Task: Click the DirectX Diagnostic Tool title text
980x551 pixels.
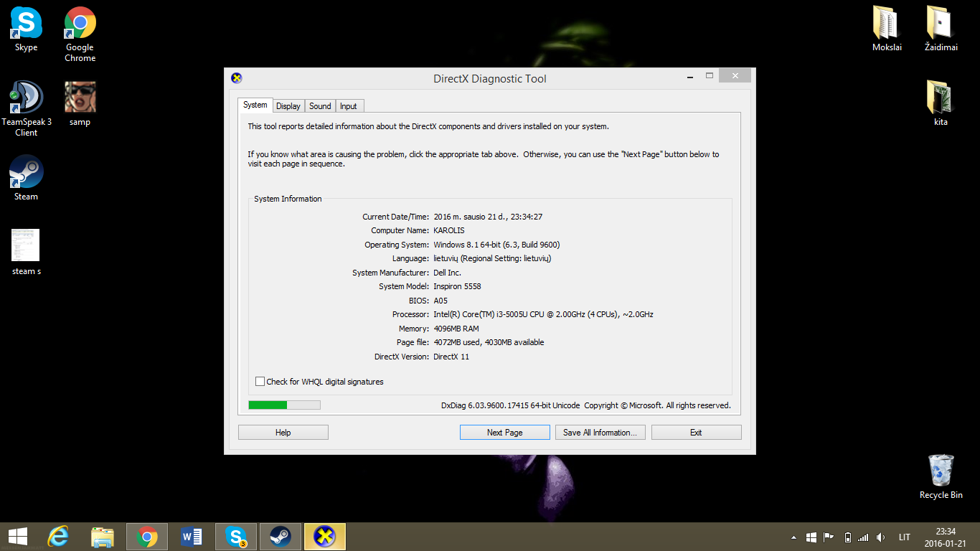Action: pyautogui.click(x=490, y=78)
